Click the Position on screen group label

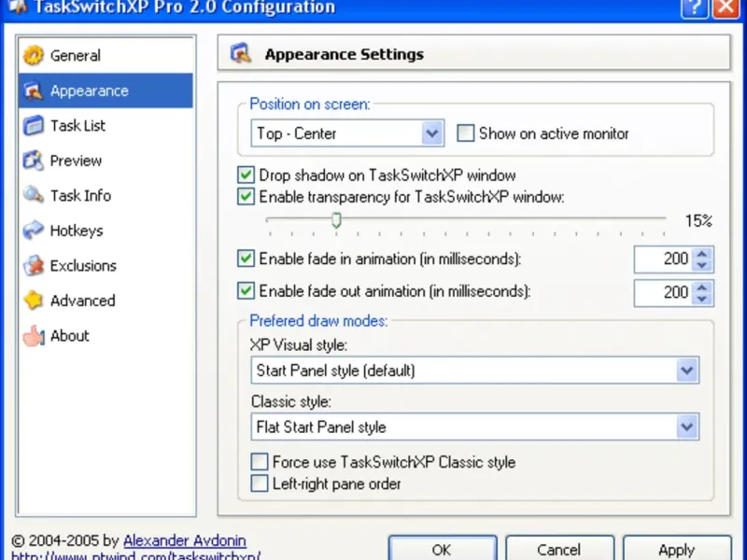point(310,104)
